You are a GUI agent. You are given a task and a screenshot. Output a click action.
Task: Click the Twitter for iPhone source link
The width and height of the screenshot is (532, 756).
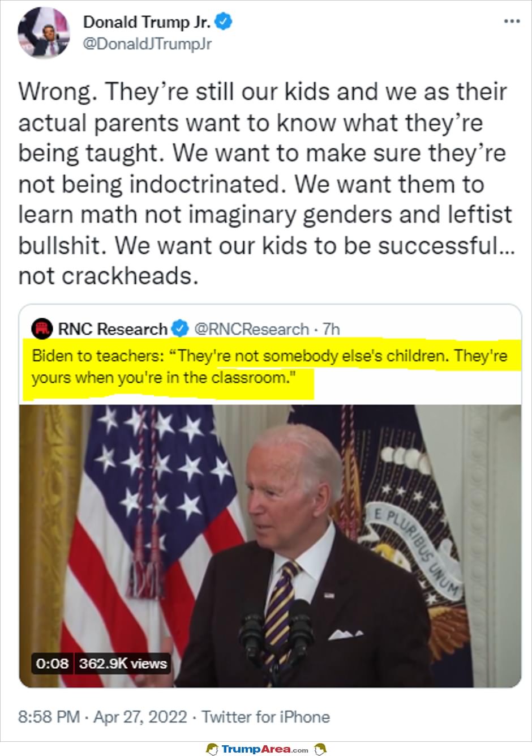(x=265, y=717)
